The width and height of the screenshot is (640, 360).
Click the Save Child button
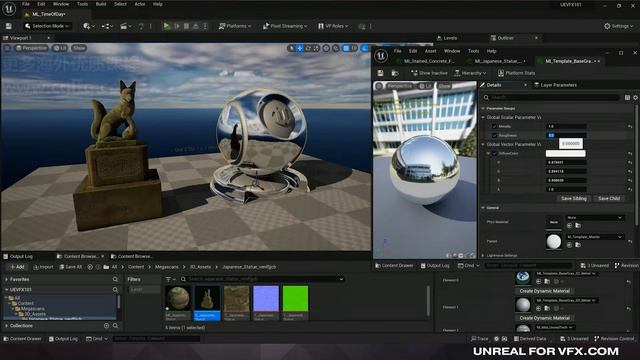click(x=609, y=198)
